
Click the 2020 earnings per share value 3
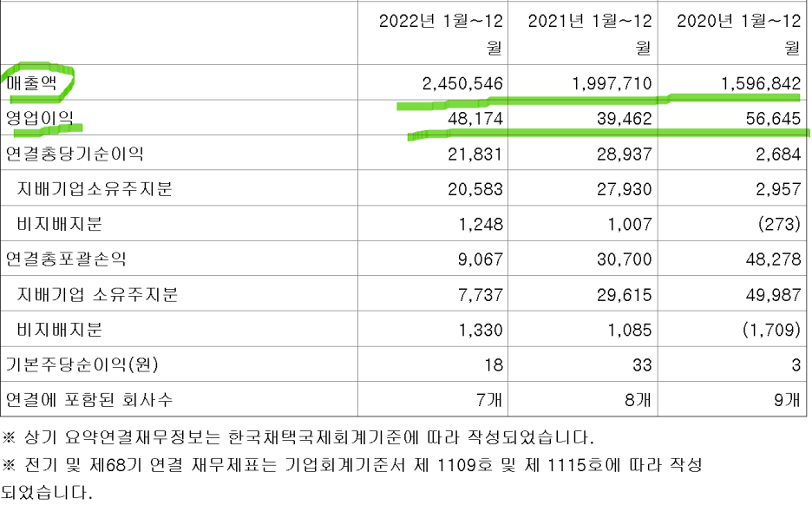point(796,365)
